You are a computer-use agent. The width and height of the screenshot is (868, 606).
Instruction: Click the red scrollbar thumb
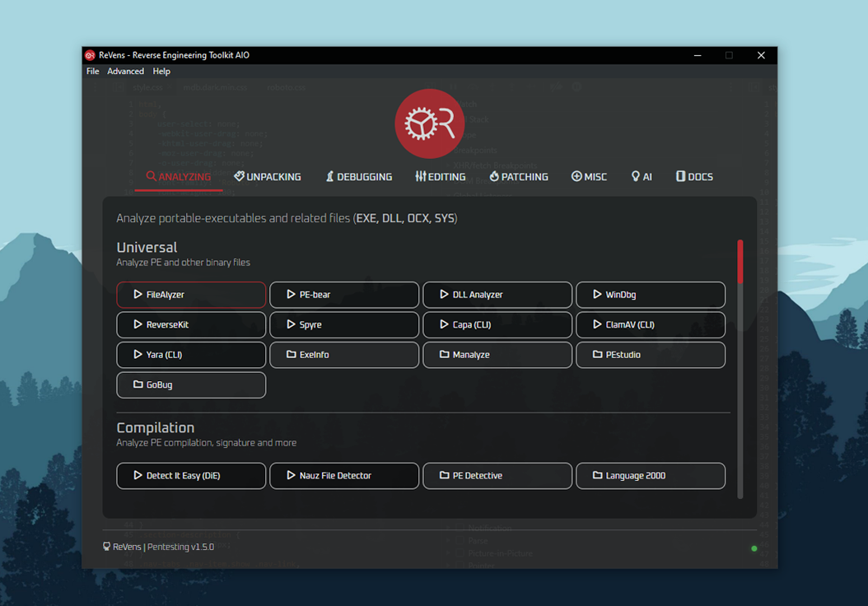(740, 260)
